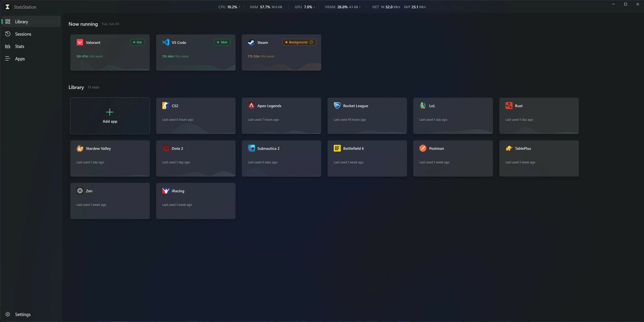Click the Zen browser icon

80,191
